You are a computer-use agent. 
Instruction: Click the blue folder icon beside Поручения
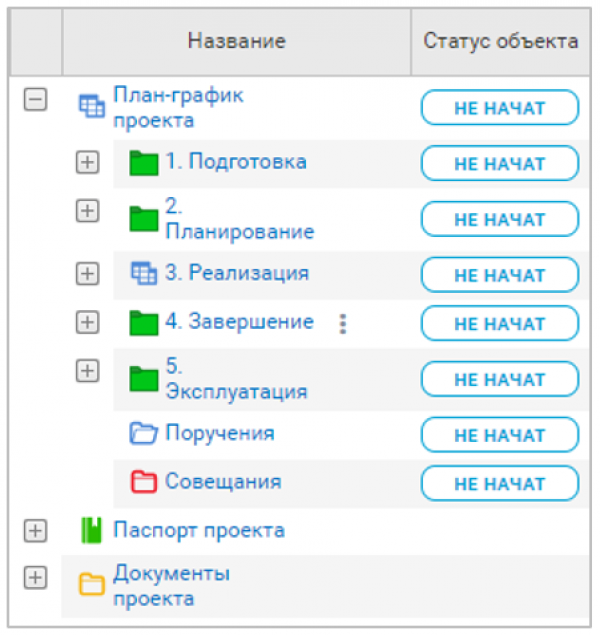point(144,433)
